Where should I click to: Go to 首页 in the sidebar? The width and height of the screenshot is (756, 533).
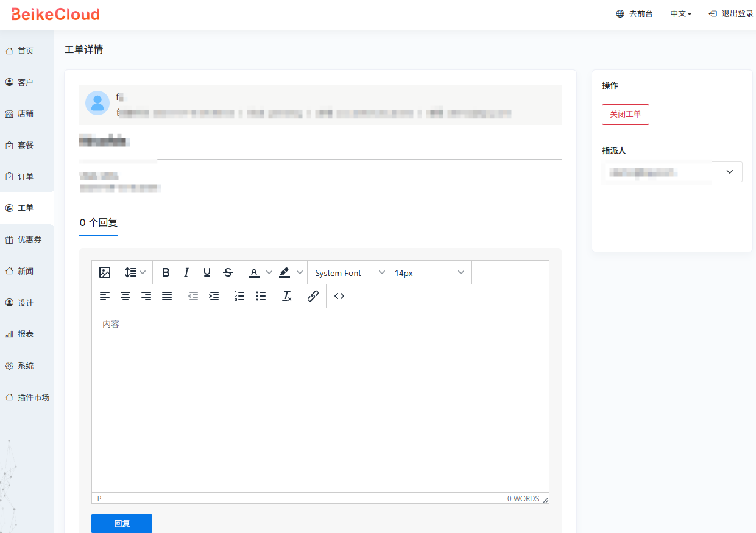[27, 51]
